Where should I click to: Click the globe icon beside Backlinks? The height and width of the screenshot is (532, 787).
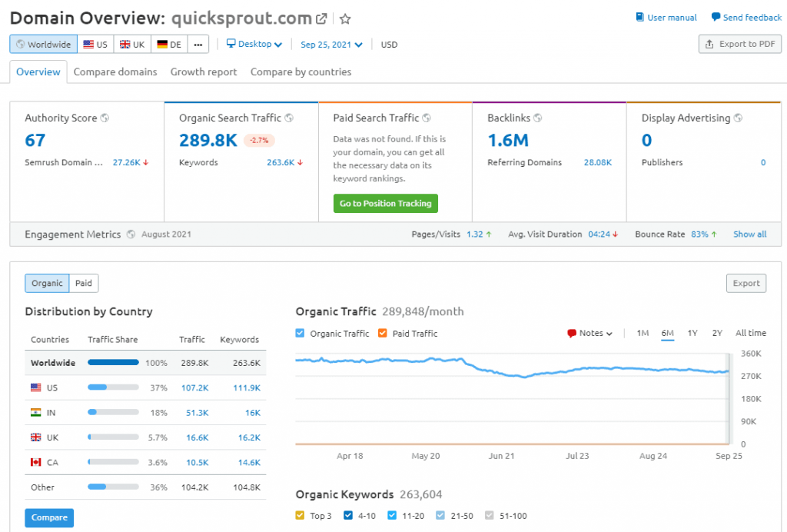(537, 118)
